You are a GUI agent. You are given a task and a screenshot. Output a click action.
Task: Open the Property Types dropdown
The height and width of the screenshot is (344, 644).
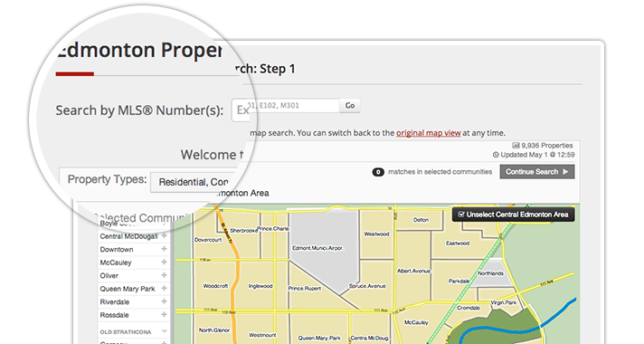pyautogui.click(x=193, y=182)
